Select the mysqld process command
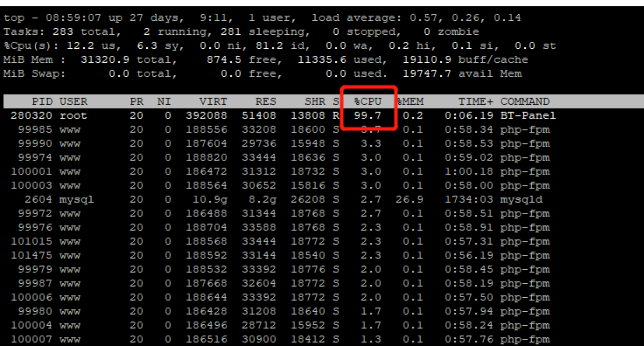644x346 pixels. (521, 199)
